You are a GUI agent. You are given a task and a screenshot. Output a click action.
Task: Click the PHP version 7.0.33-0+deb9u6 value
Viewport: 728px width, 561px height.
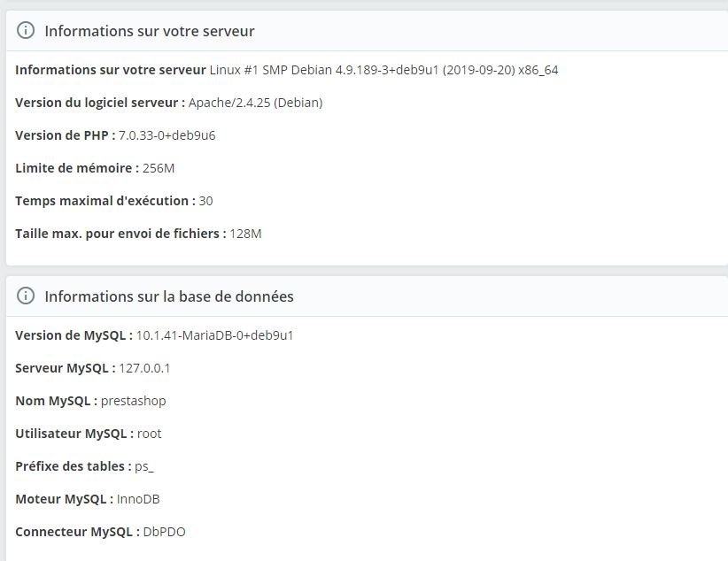pyautogui.click(x=167, y=135)
